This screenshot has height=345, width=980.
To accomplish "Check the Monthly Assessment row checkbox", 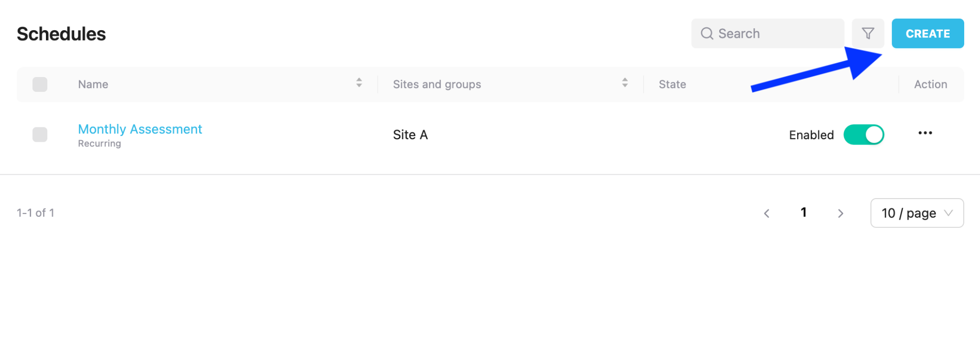I will (40, 134).
